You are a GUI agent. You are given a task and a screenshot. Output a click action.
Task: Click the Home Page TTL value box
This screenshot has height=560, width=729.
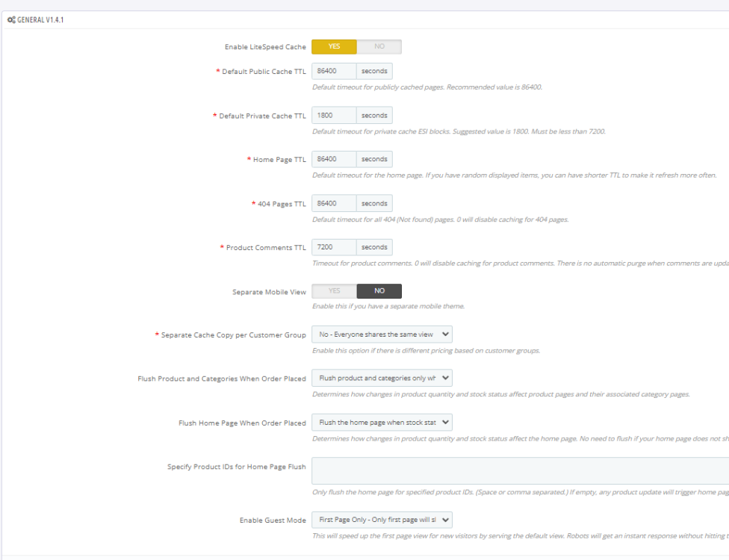(333, 158)
